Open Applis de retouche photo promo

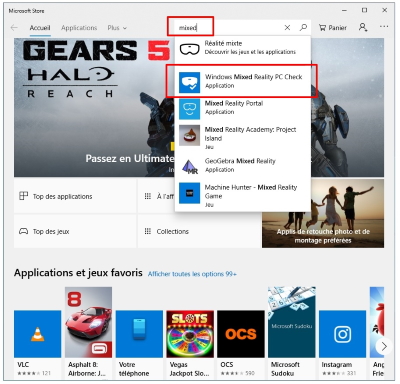point(323,213)
